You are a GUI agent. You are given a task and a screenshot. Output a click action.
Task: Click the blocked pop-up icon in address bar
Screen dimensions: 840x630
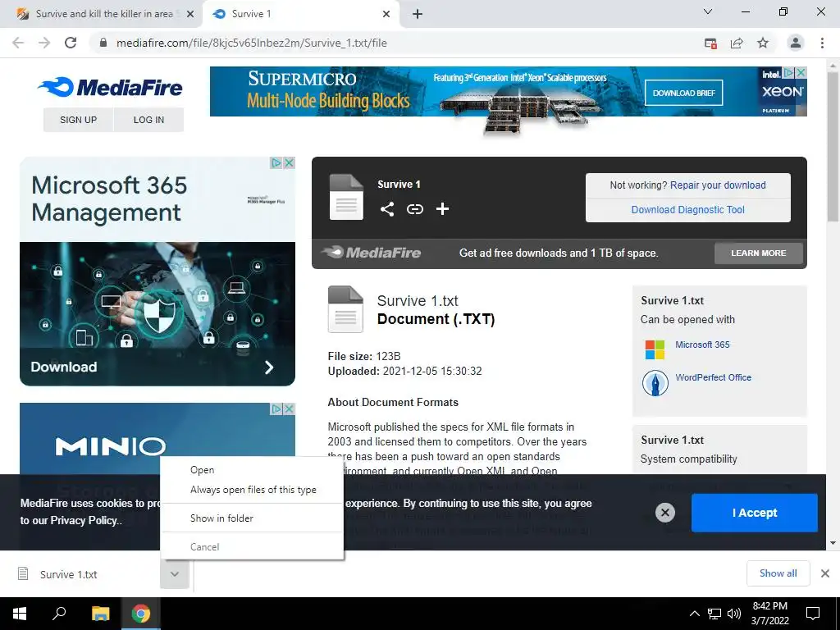click(710, 43)
